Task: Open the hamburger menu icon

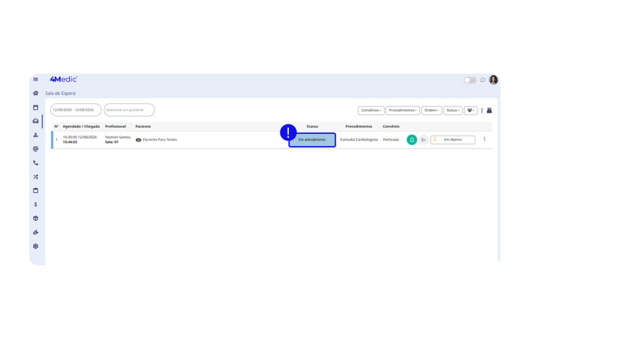Action: [35, 80]
